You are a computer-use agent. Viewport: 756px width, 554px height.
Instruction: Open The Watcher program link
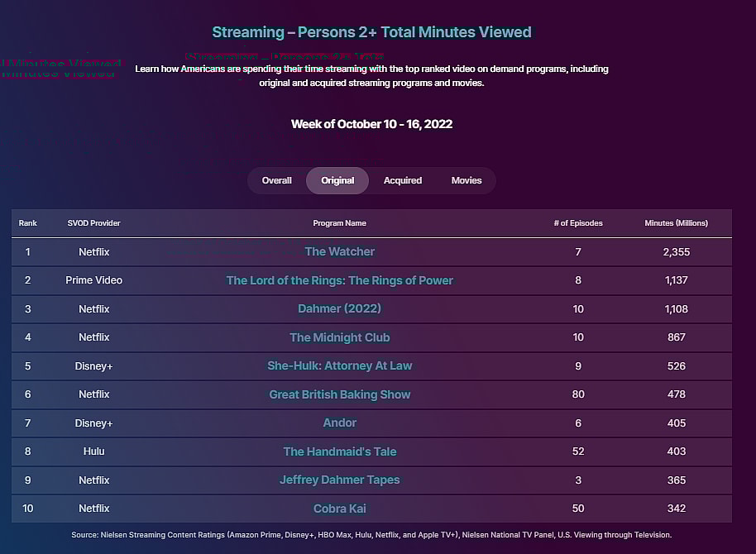(x=339, y=251)
